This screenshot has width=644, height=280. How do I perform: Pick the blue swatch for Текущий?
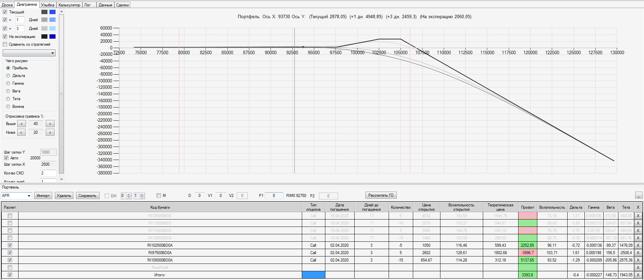(52, 12)
